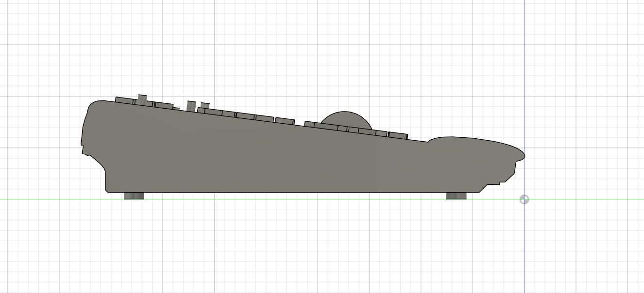
Task: Select the right rubber foot under the model
Action: [x=456, y=196]
